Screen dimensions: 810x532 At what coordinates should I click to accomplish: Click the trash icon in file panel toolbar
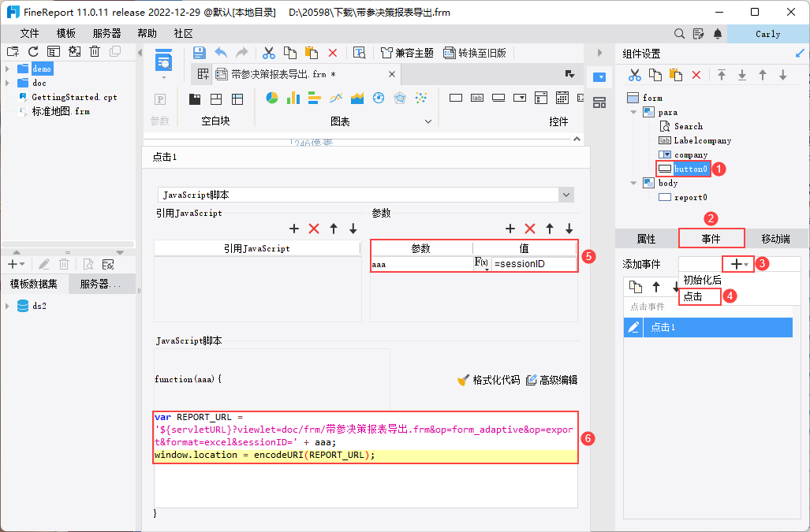click(x=95, y=51)
